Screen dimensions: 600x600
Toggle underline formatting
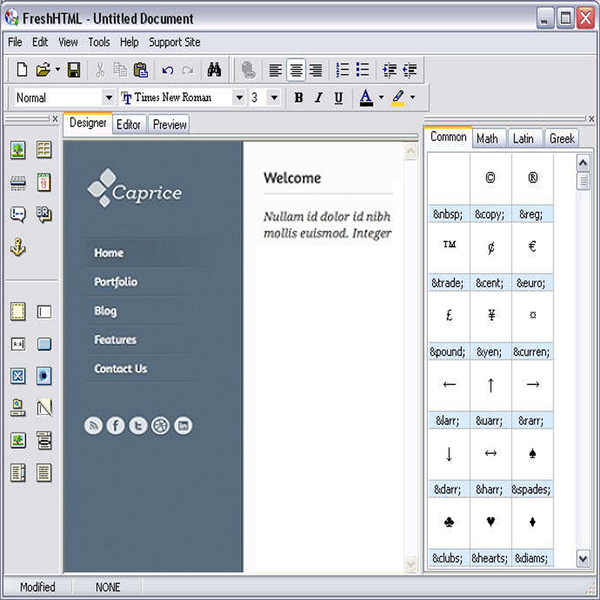point(338,98)
